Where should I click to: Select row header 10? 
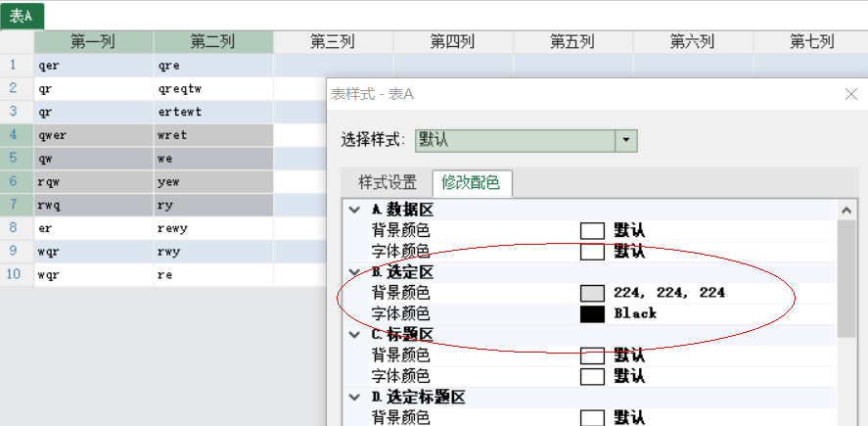[17, 275]
